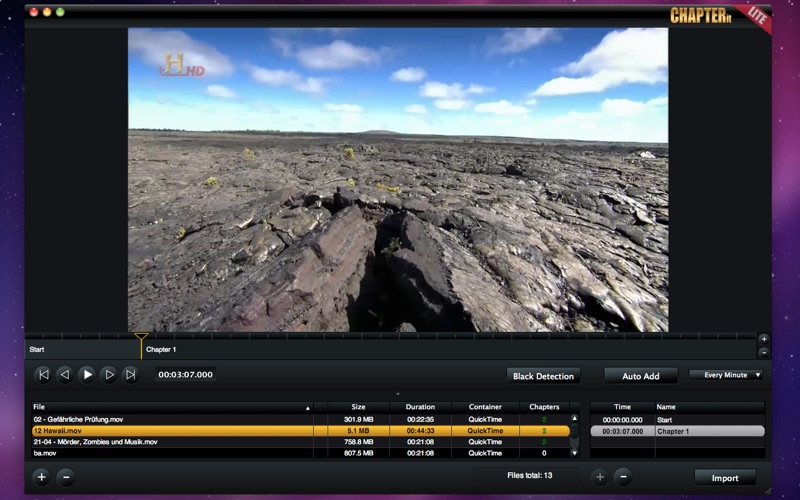Step forward one frame
Image resolution: width=800 pixels, height=500 pixels.
[109, 375]
